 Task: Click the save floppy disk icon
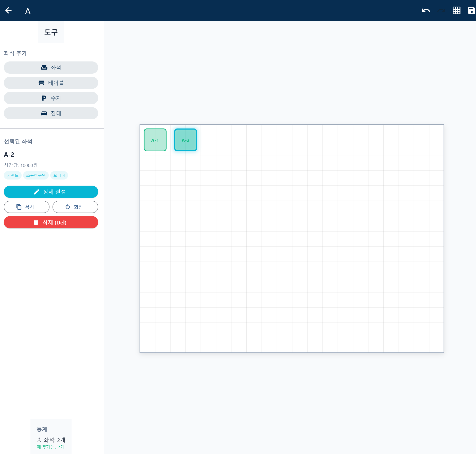click(x=471, y=10)
